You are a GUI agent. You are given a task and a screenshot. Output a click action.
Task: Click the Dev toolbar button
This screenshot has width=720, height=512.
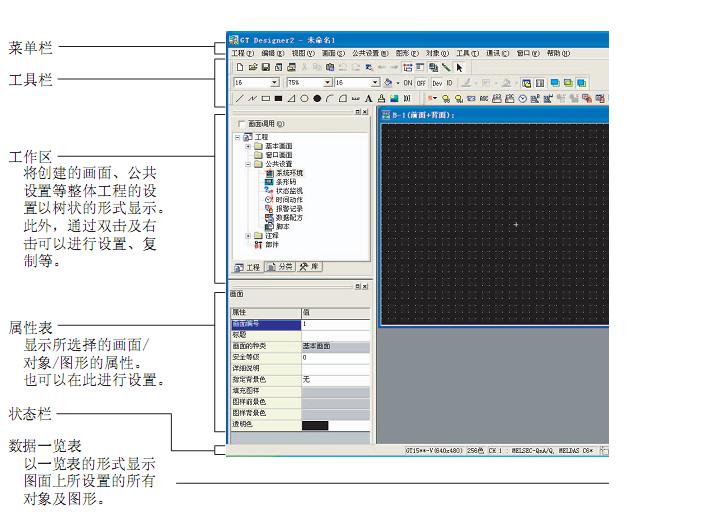click(x=437, y=83)
